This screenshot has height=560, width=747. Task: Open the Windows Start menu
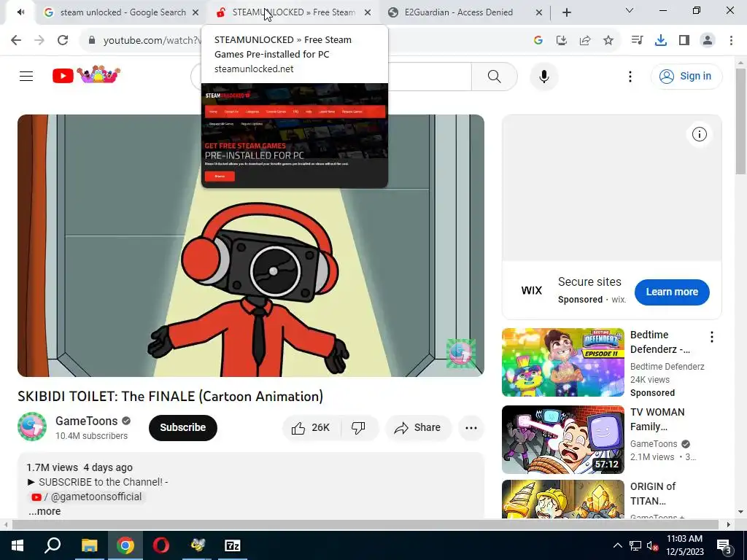coord(18,545)
